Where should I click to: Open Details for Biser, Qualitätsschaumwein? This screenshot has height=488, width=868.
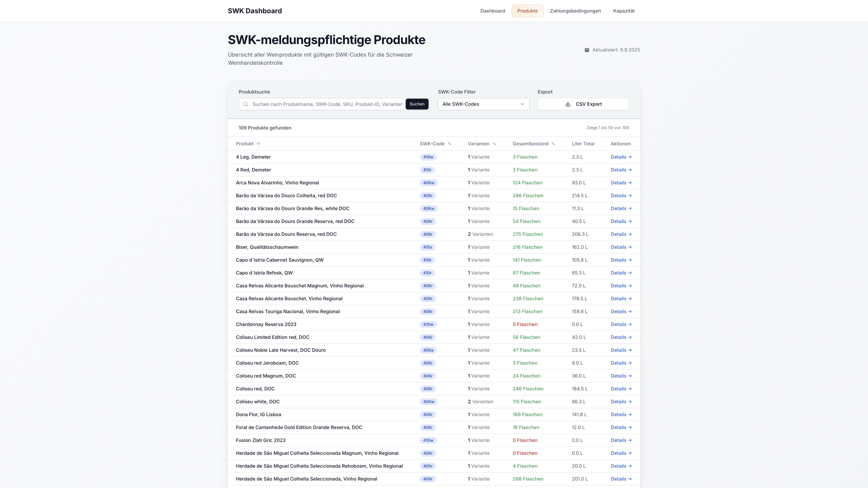click(x=621, y=247)
